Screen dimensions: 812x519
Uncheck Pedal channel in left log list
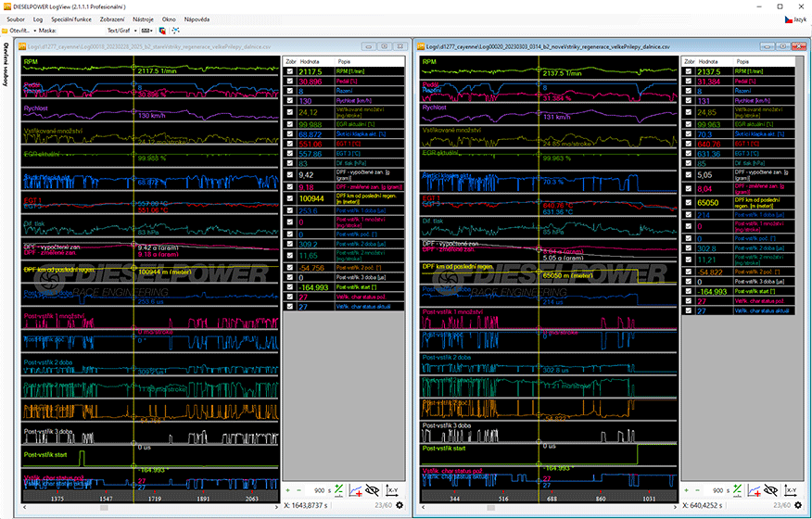tap(290, 82)
